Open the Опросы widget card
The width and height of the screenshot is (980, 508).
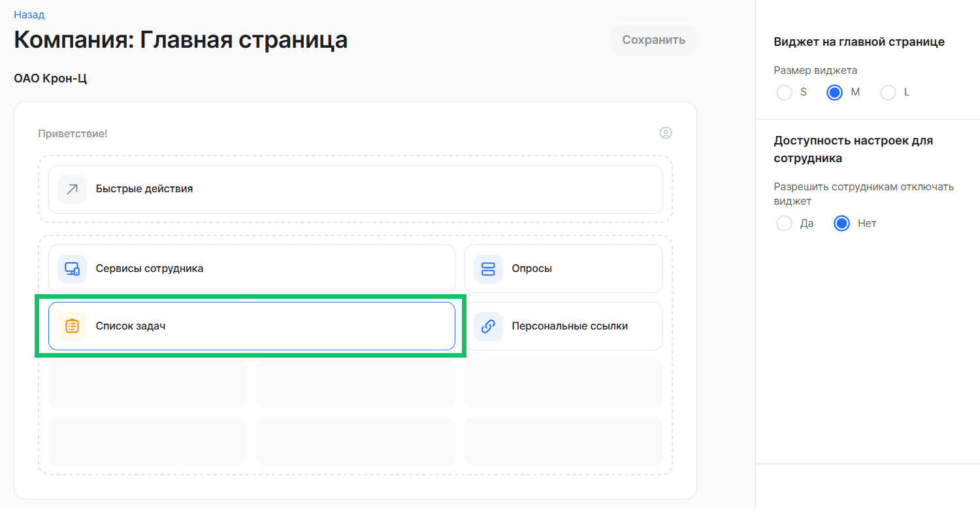[x=563, y=269]
